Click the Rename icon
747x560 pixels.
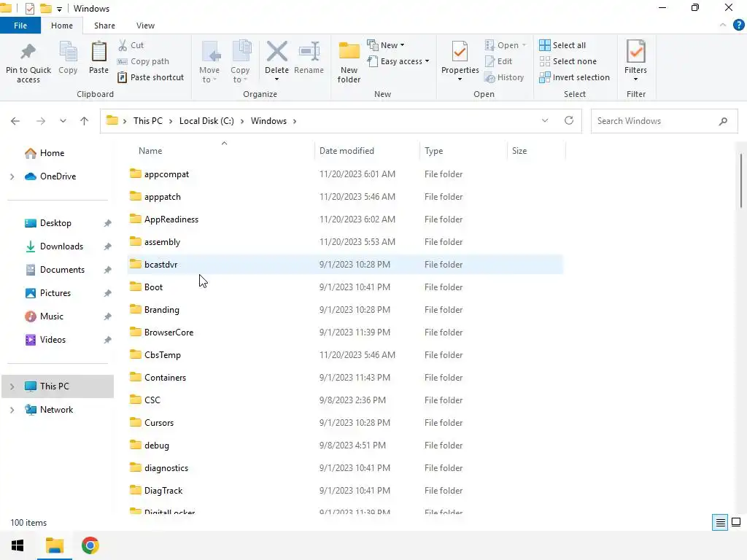[x=309, y=52]
